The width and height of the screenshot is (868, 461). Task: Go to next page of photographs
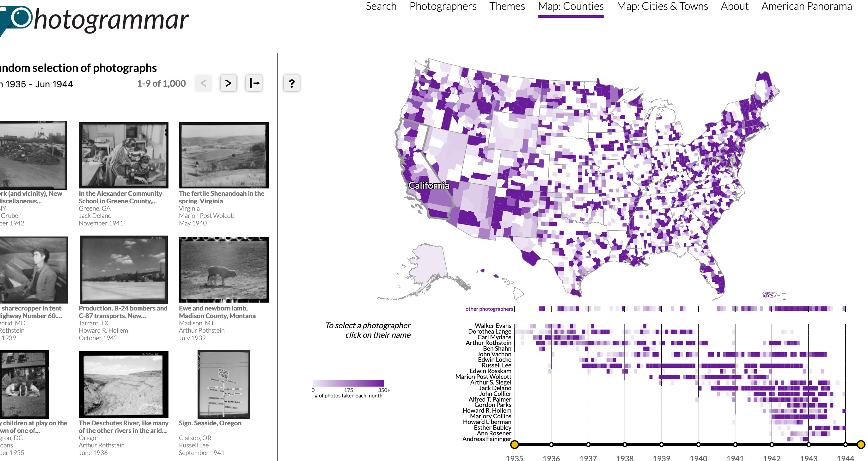[x=228, y=83]
